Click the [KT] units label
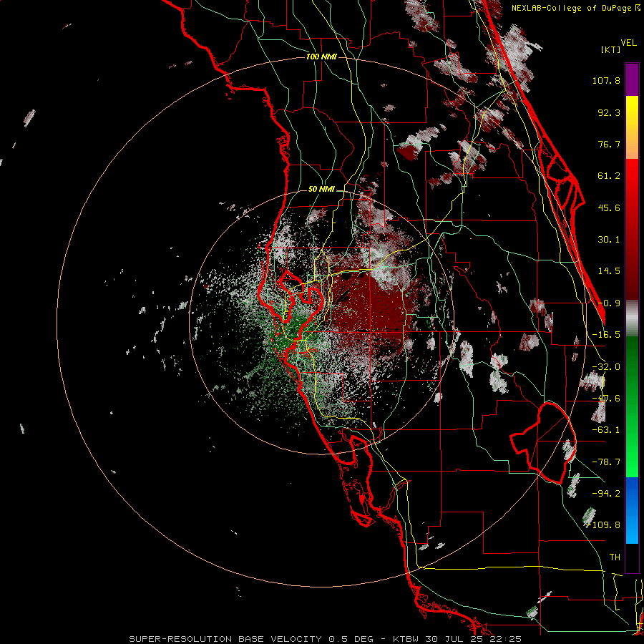The height and width of the screenshot is (644, 644). 611,49
